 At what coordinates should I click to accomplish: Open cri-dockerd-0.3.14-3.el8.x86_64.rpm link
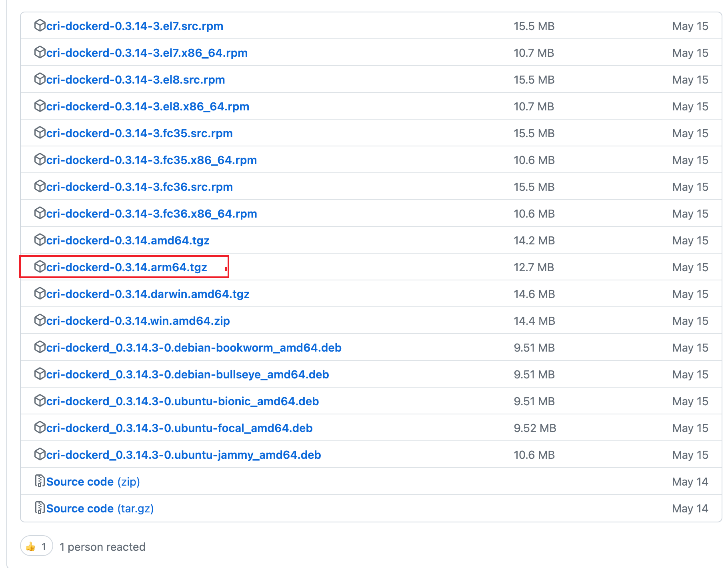coord(148,106)
